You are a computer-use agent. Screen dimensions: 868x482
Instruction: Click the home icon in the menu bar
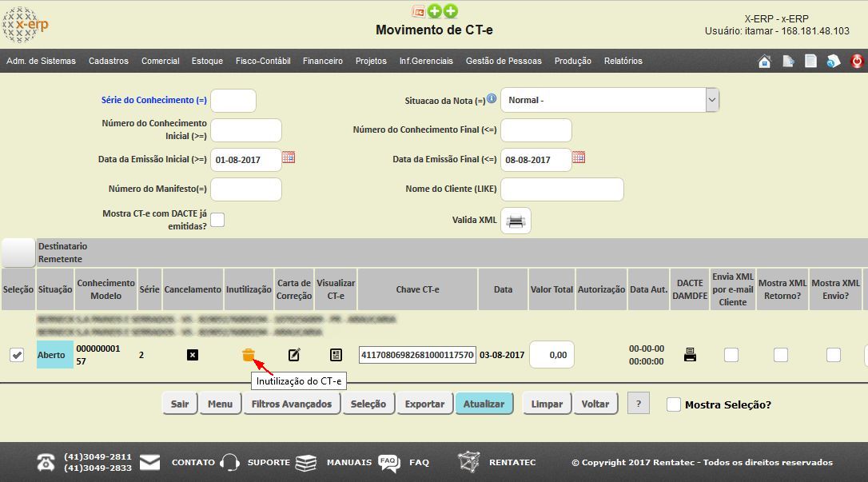pyautogui.click(x=764, y=61)
